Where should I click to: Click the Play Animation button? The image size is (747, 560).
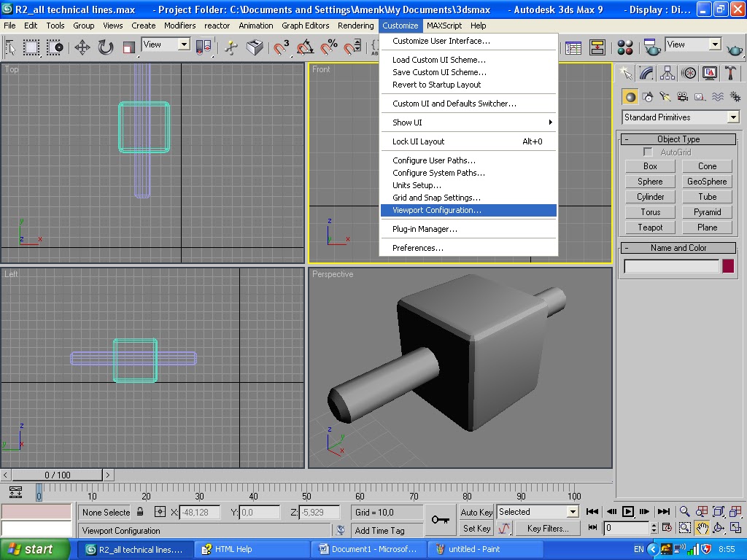(x=628, y=511)
